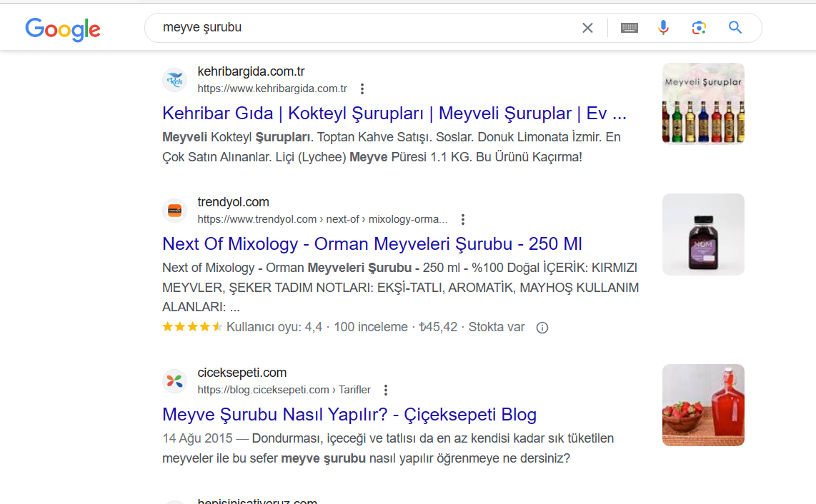Viewport: 816px width, 504px height.
Task: Click ciceksepeti.com site name
Action: click(242, 373)
